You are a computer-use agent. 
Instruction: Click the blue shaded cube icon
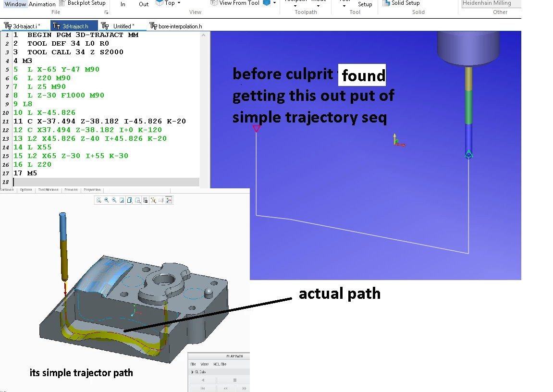coord(267,3)
